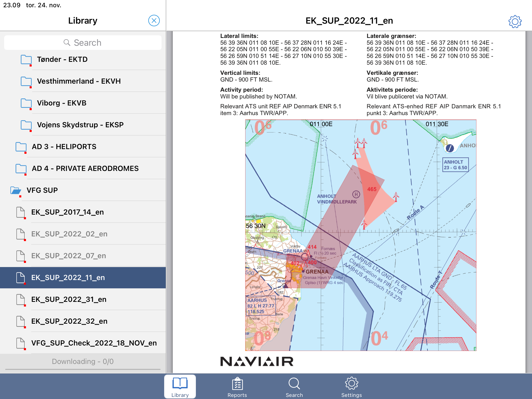532x399 pixels.
Task: Click the AD 3 HELIPORTS folder icon
Action: (x=21, y=147)
